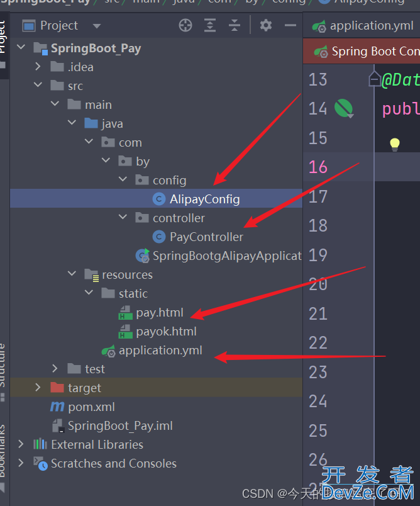Expand the test folder
This screenshot has width=420, height=506.
tap(55, 368)
